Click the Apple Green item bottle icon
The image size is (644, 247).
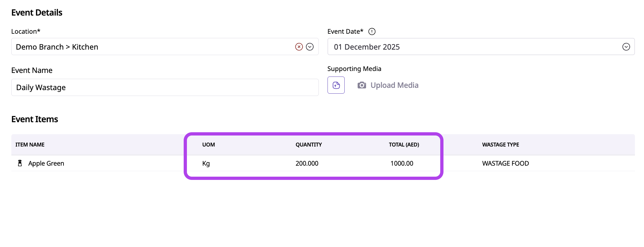[20, 163]
